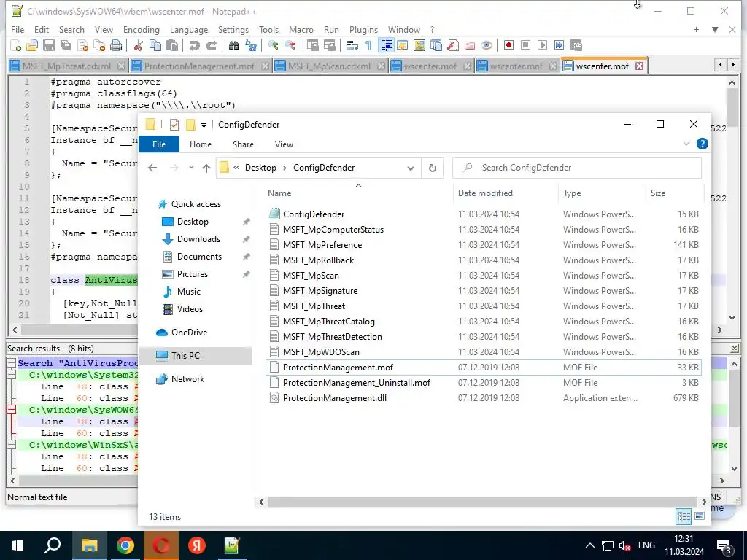
Task: Play back the recorded macro
Action: pos(542,46)
